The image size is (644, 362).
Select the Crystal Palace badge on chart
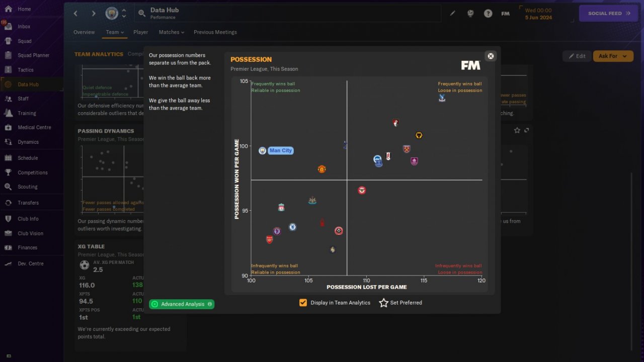click(x=442, y=98)
